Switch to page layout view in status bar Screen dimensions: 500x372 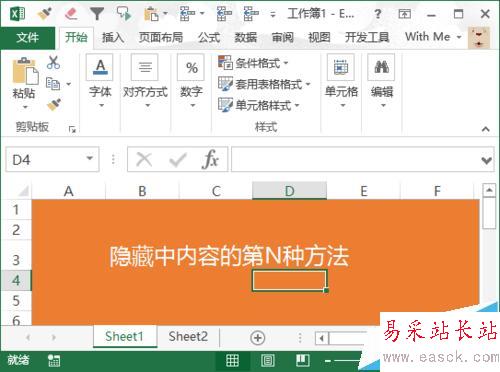[268, 361]
